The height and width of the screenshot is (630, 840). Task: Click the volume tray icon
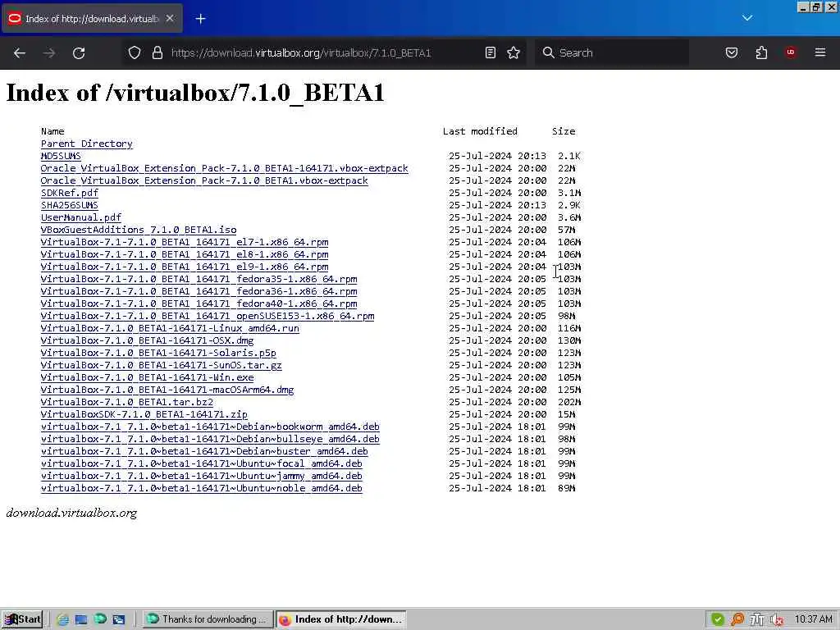point(776,619)
